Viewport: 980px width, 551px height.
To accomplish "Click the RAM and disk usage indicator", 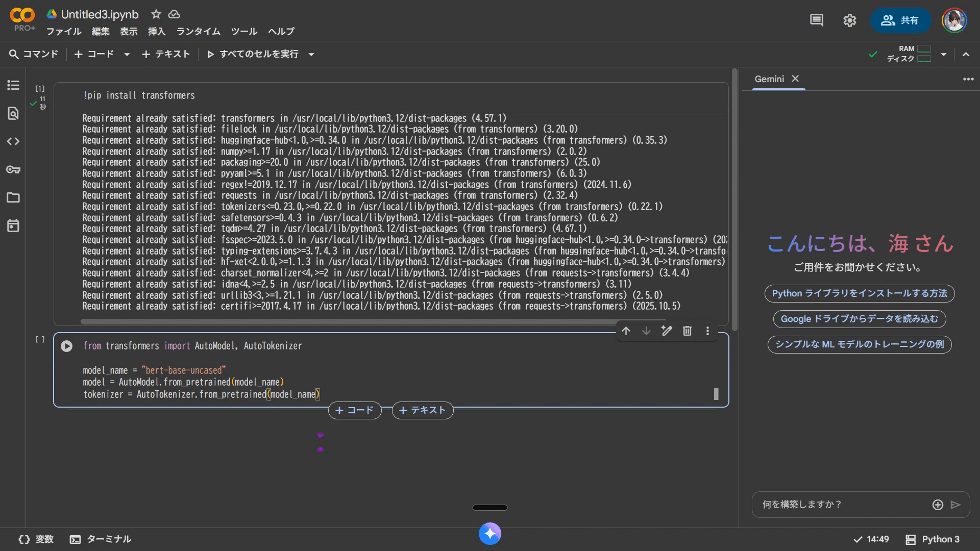I will tap(909, 54).
